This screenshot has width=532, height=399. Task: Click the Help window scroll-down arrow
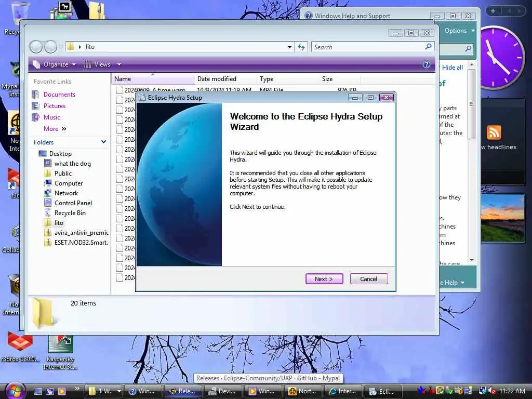coord(472,260)
